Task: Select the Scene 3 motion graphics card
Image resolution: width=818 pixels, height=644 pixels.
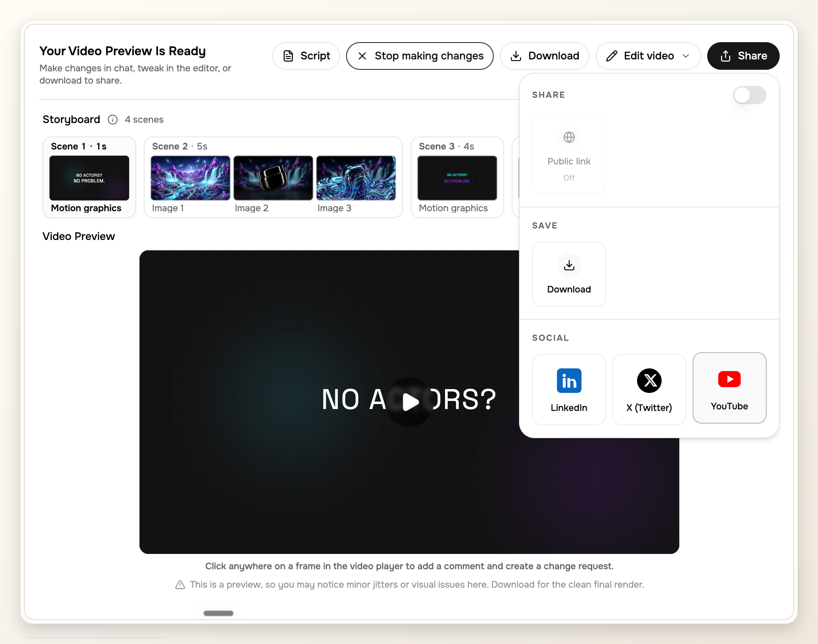Action: tap(457, 177)
